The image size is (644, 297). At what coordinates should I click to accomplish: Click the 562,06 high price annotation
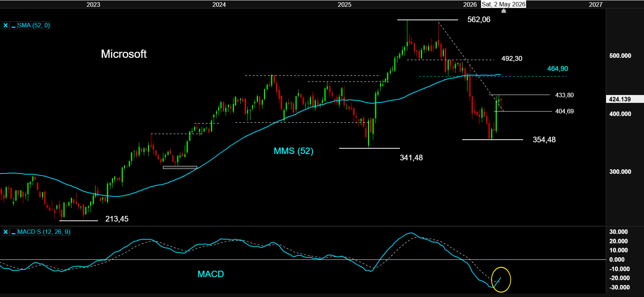point(478,20)
